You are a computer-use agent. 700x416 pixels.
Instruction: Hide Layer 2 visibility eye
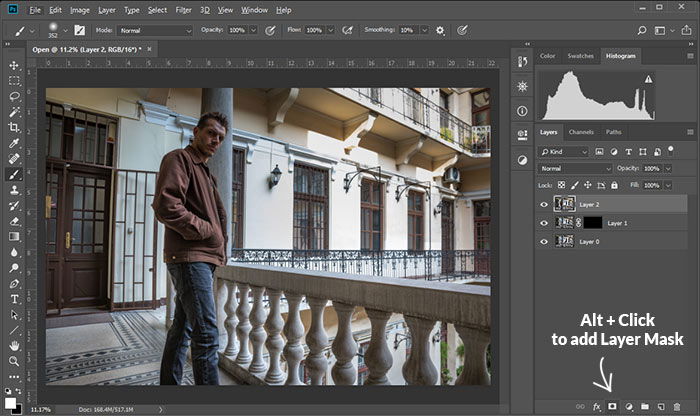[x=544, y=204]
